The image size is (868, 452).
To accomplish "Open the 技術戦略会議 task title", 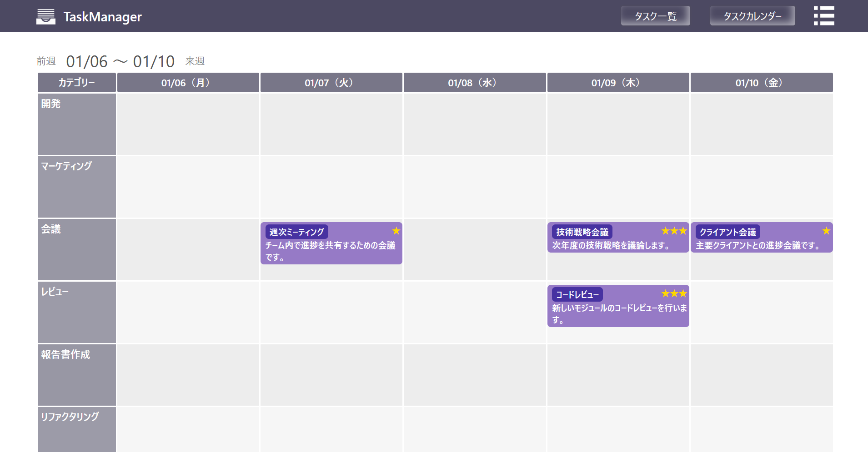I will click(582, 232).
